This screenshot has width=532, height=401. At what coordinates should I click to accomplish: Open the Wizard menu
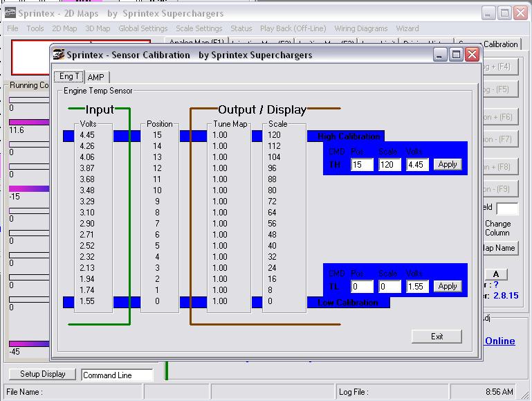click(x=407, y=28)
